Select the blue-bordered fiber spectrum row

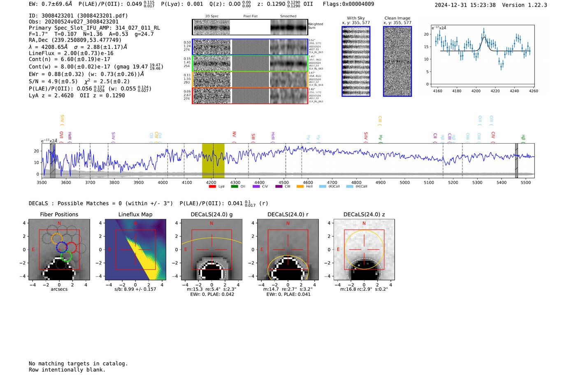[250, 47]
